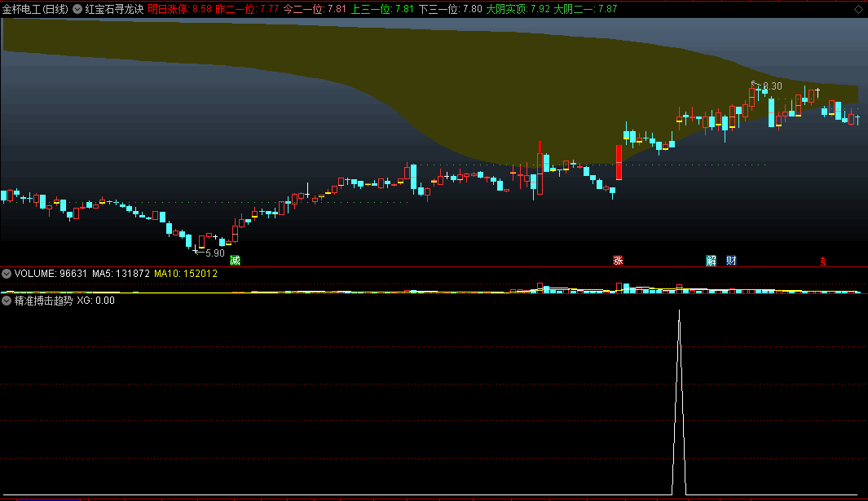Click the 昨二一位: 7.77 value

(247, 9)
